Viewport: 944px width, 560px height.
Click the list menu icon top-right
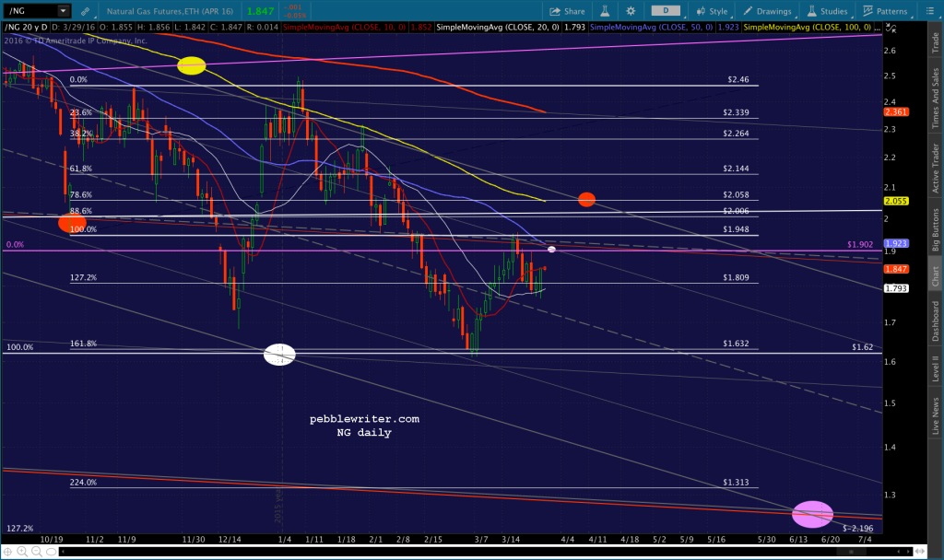point(929,11)
